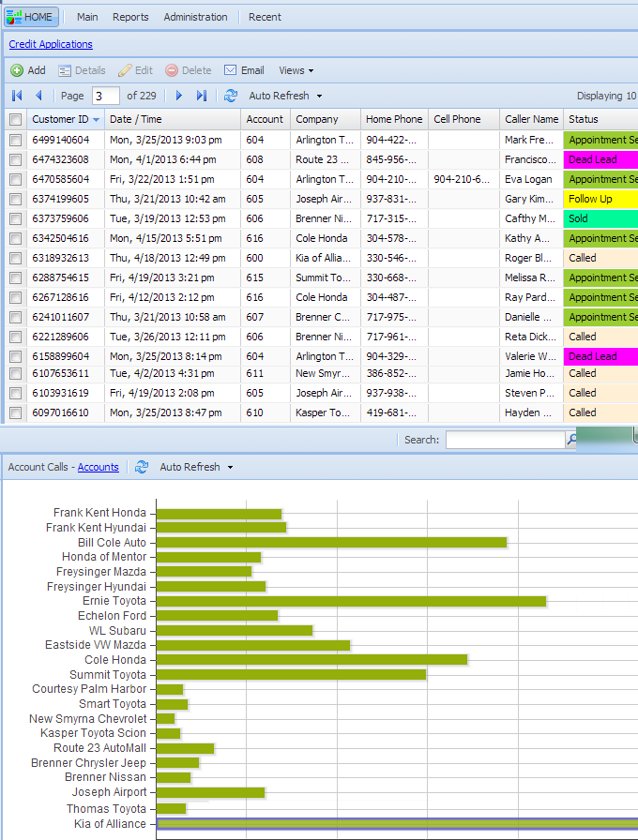Click the Details form icon
Image resolution: width=638 pixels, height=840 pixels.
[65, 70]
